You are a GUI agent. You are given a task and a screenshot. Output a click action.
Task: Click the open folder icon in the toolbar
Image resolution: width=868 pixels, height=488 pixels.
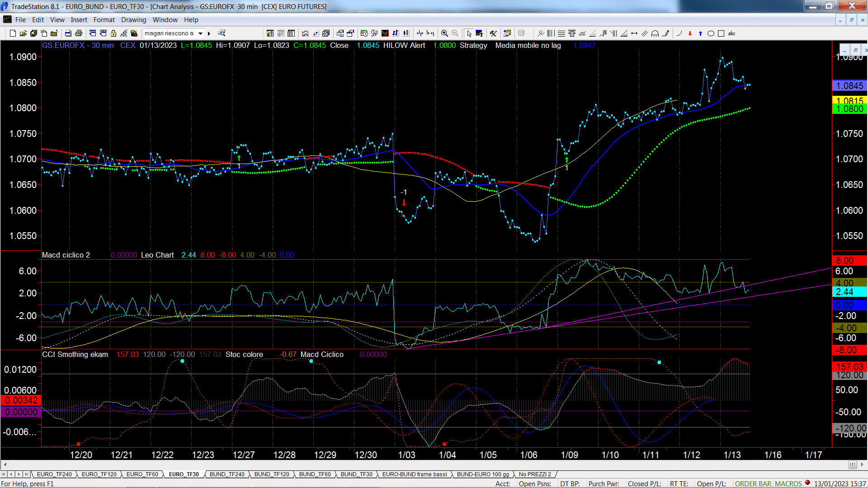[23, 33]
